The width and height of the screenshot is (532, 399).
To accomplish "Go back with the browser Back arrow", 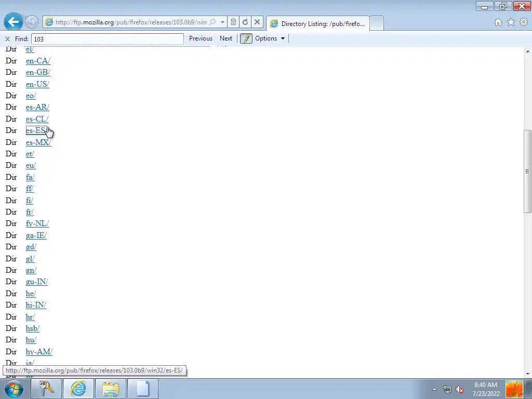I will [x=13, y=22].
